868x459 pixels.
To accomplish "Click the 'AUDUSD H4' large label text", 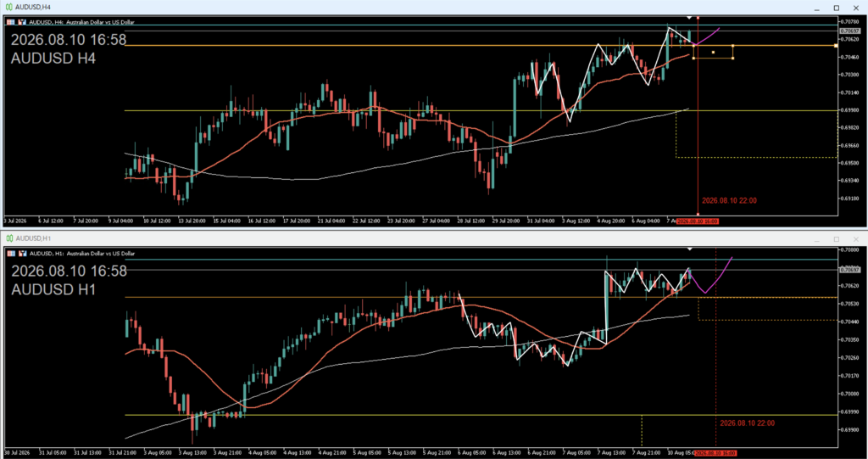I will pyautogui.click(x=53, y=59).
